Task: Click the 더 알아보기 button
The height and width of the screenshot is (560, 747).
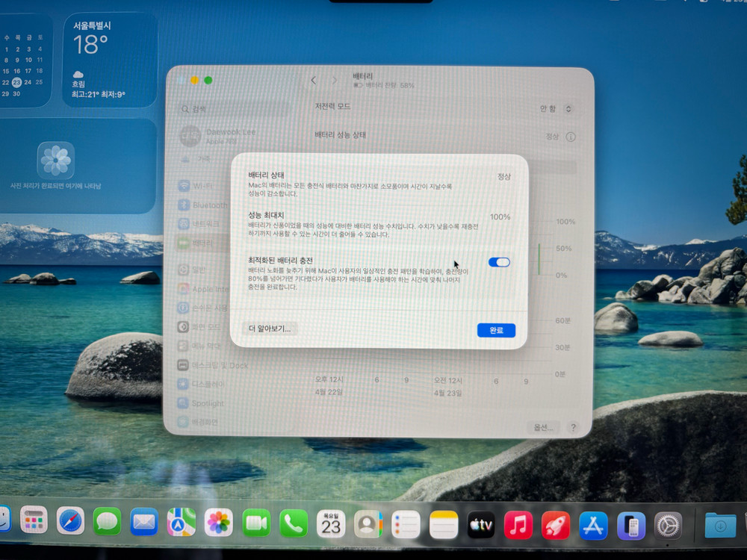Action: point(270,329)
